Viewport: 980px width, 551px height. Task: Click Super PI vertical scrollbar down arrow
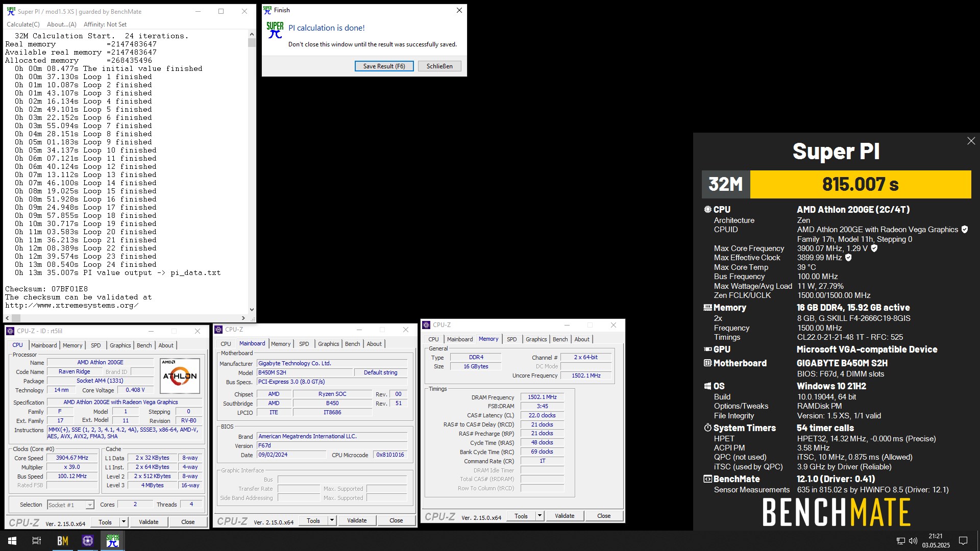[x=252, y=309]
